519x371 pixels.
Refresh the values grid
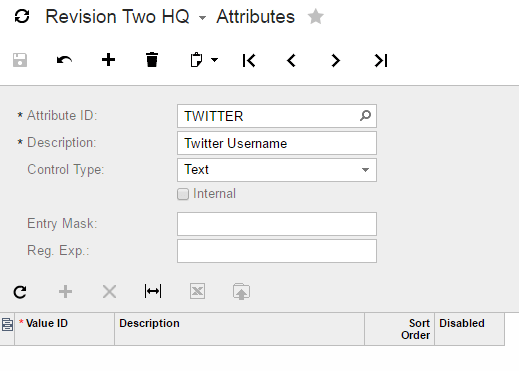pos(20,292)
